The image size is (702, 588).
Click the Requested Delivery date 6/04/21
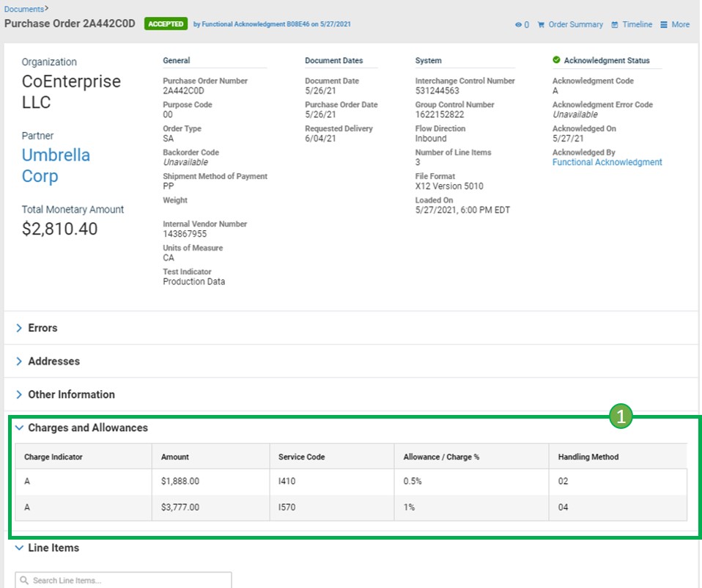point(320,139)
